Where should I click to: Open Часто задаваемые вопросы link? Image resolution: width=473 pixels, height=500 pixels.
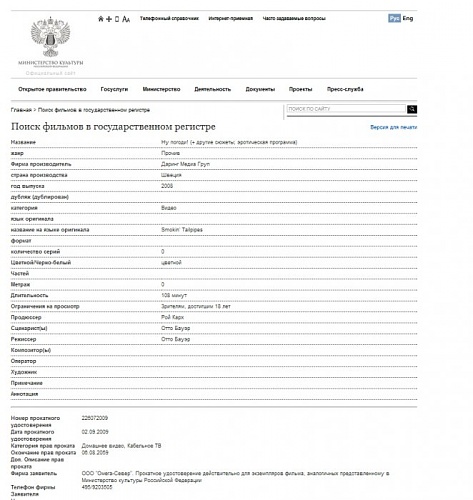pos(294,18)
